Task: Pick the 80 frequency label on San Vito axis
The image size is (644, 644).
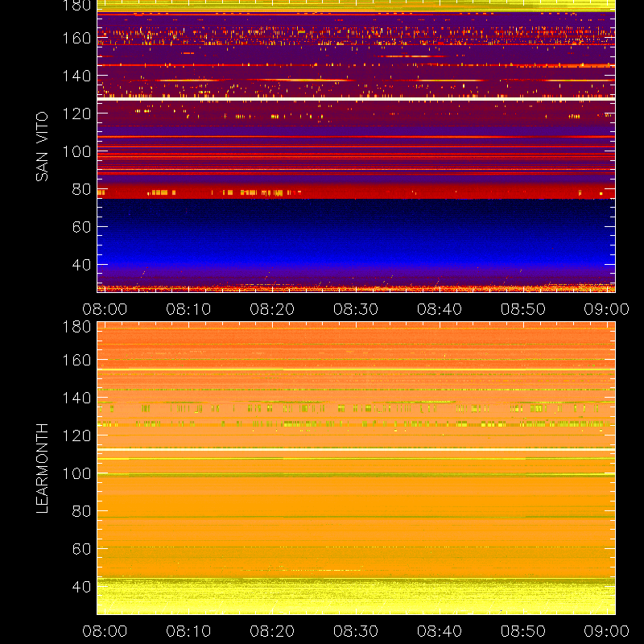Action: (81, 189)
